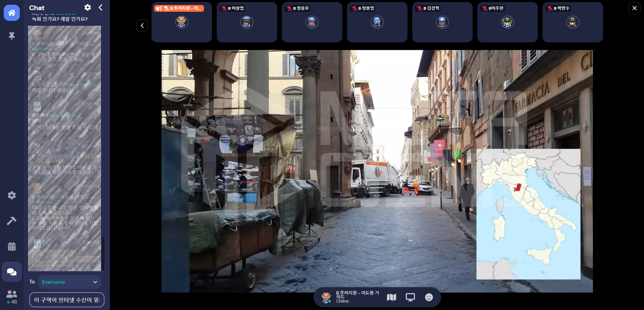Click avatar in B 이상엽 tile
This screenshot has width=644, height=310.
coord(247,22)
